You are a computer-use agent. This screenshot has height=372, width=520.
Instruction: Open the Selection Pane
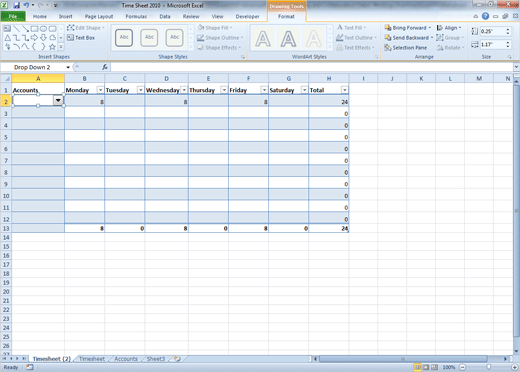point(406,48)
